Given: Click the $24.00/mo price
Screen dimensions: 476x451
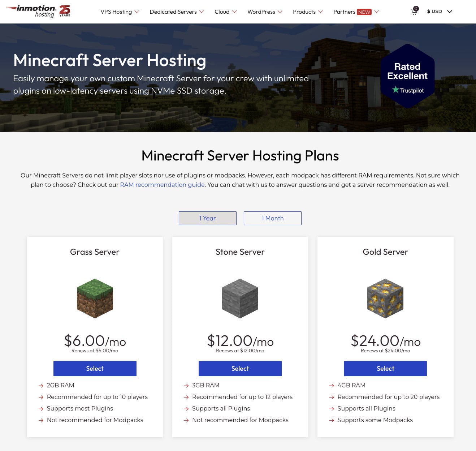Looking at the screenshot, I should click(x=385, y=341).
